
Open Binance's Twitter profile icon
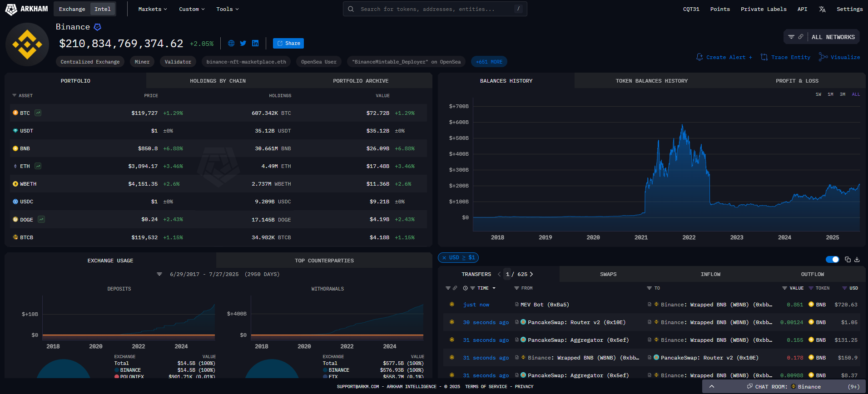coord(243,43)
